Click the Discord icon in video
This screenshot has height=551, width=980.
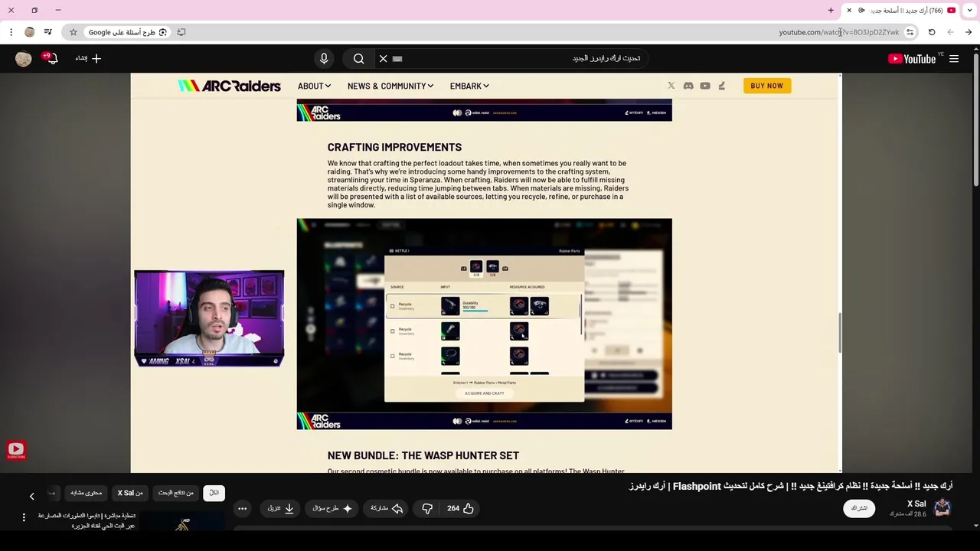[x=688, y=86]
